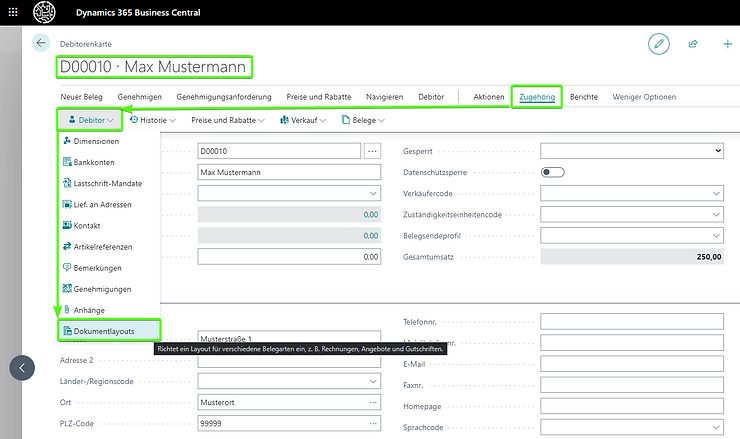This screenshot has width=740, height=439.
Task: Click the pencil edit icon
Action: point(658,43)
